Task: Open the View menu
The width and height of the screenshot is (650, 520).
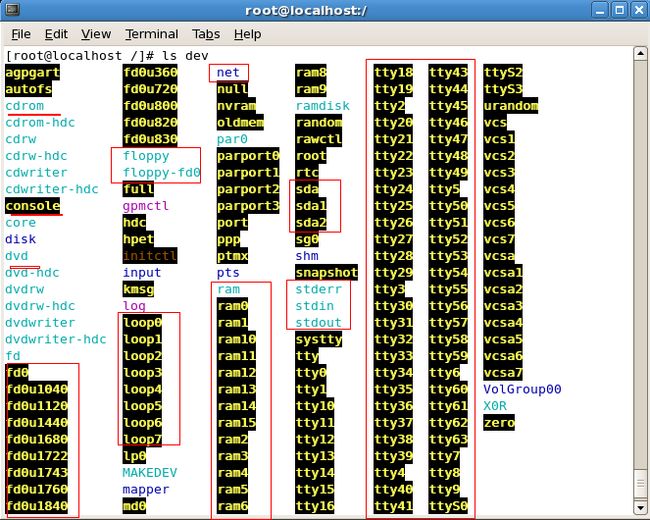Action: [96, 34]
